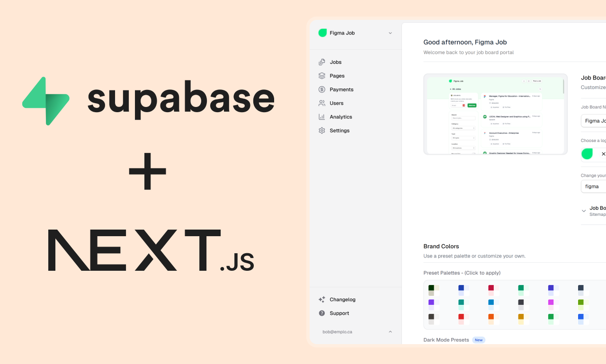Open the bob@emplo.ca account menu chevron

click(390, 332)
